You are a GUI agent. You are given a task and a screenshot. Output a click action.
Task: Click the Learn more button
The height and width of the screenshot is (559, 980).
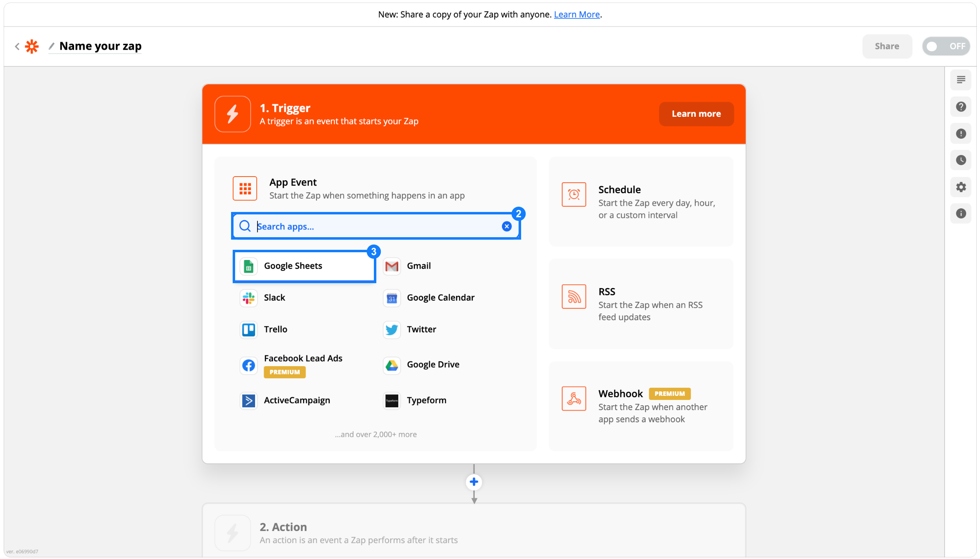pyautogui.click(x=696, y=114)
